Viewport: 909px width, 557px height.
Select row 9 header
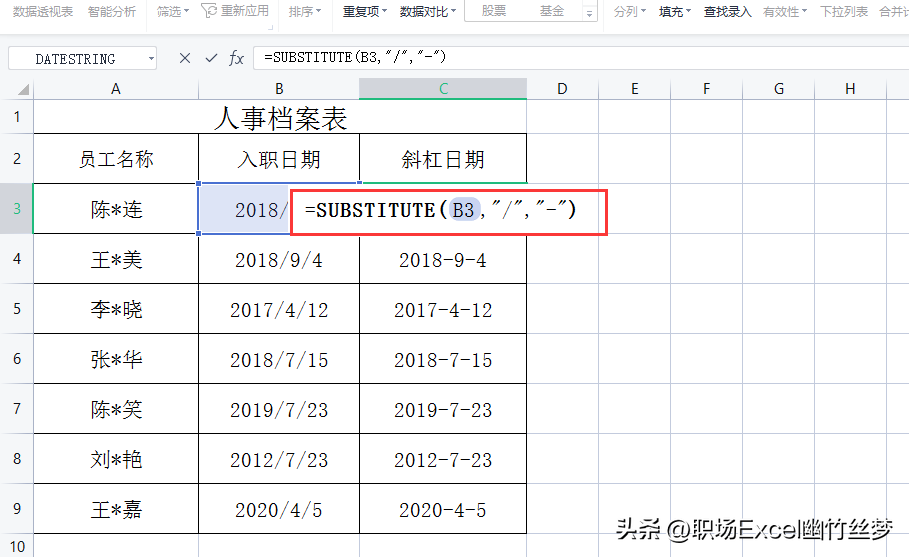(17, 508)
